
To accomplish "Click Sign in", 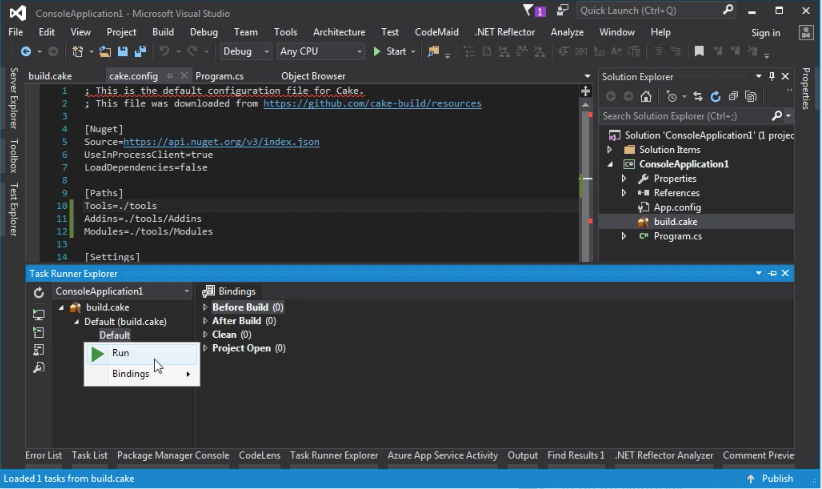I will pyautogui.click(x=765, y=32).
